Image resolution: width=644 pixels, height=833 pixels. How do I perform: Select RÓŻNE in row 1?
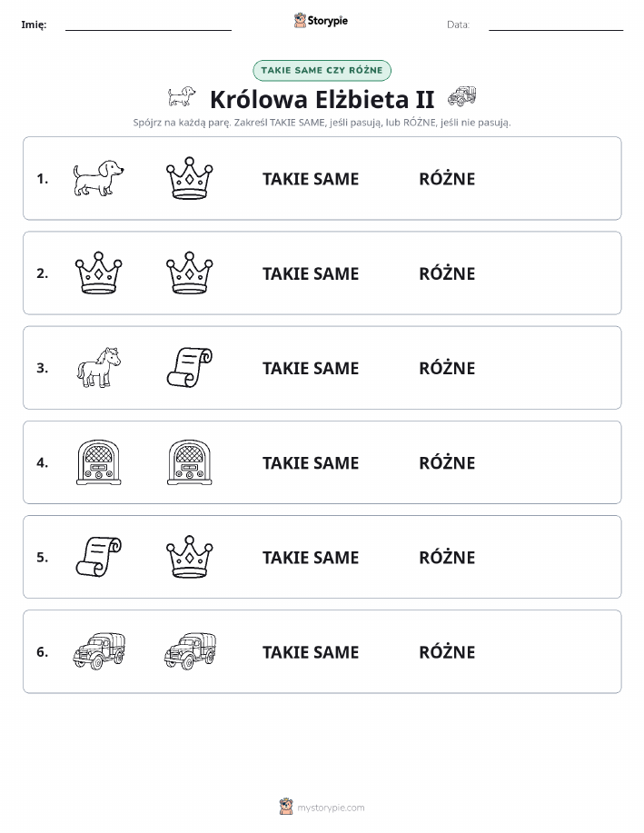point(447,179)
